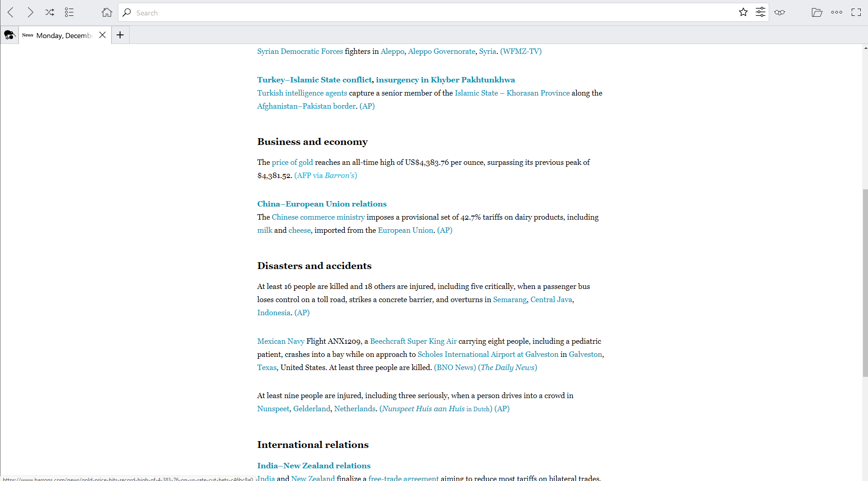Open The Daily News source link
Image resolution: width=868 pixels, height=481 pixels.
pos(507,367)
